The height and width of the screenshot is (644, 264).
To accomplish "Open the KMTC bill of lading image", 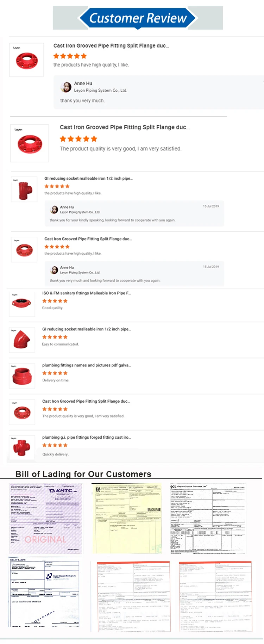I will click(x=45, y=518).
